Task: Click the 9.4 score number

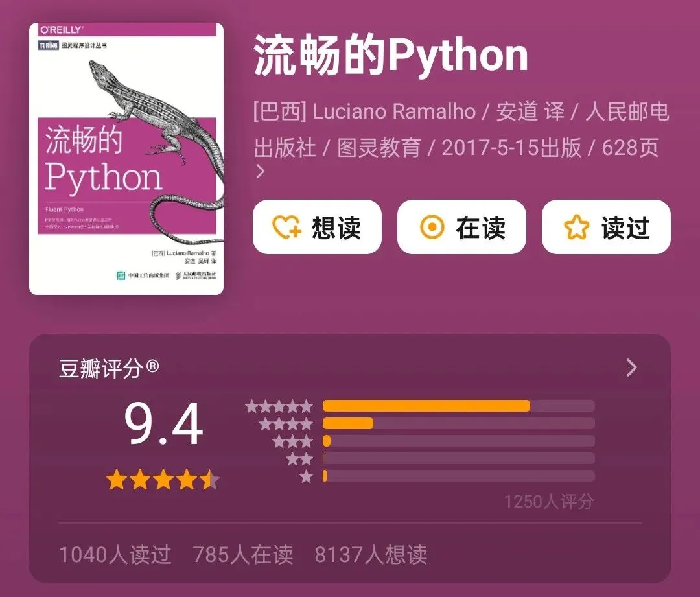Action: 163,424
